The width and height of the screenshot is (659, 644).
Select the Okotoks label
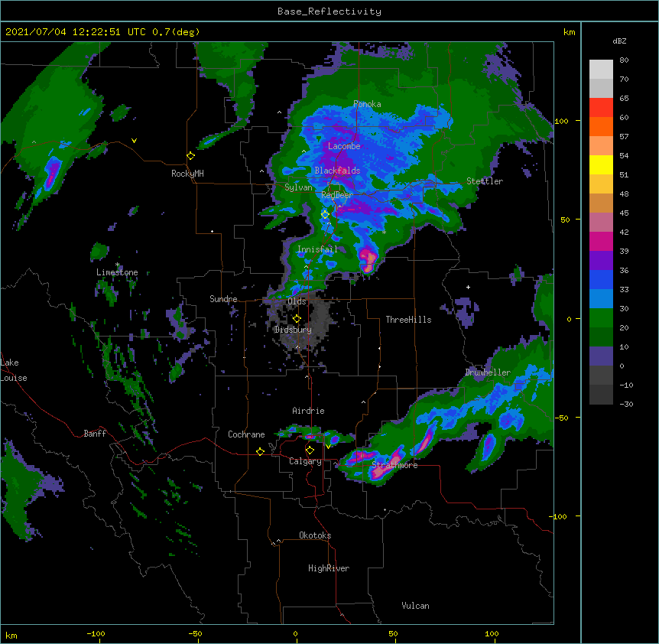(315, 535)
